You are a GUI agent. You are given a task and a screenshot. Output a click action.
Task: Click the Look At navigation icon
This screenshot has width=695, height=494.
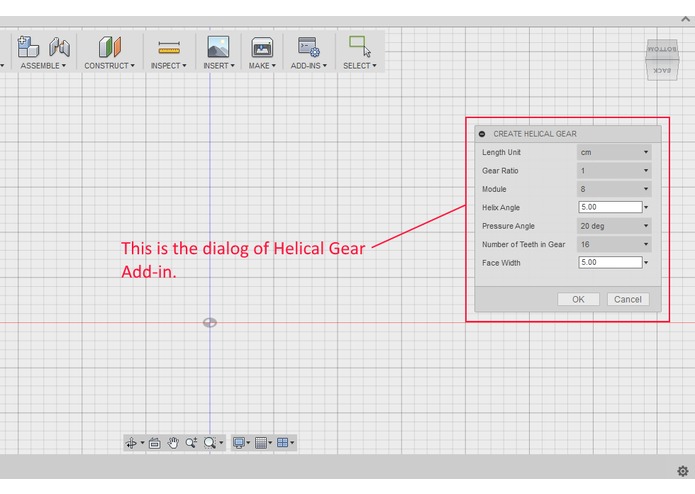click(x=155, y=443)
